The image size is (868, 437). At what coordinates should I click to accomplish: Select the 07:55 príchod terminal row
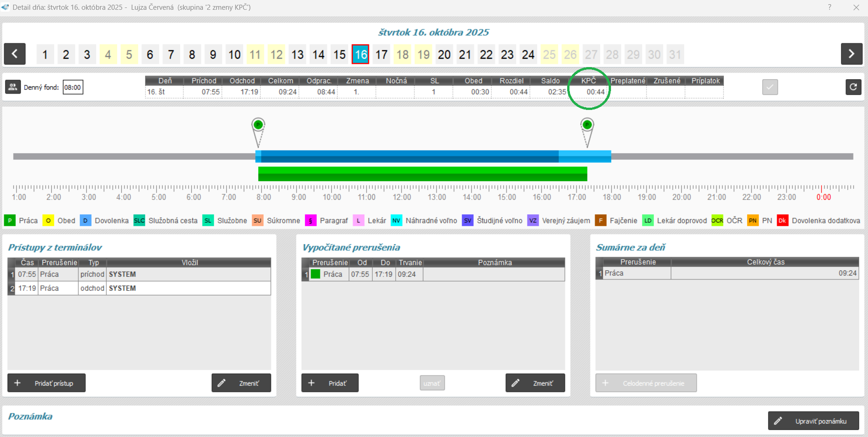pyautogui.click(x=139, y=274)
